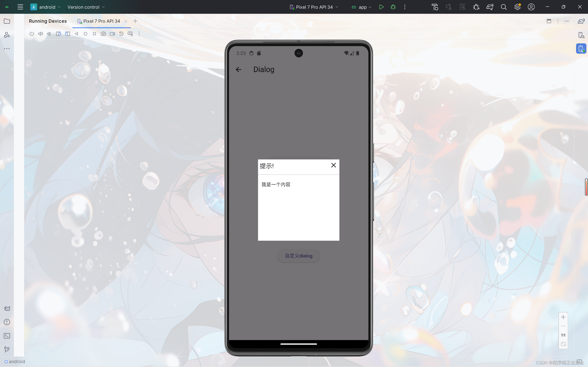Click the back arrow on Dialog screen
This screenshot has width=588, height=367.
tap(238, 69)
